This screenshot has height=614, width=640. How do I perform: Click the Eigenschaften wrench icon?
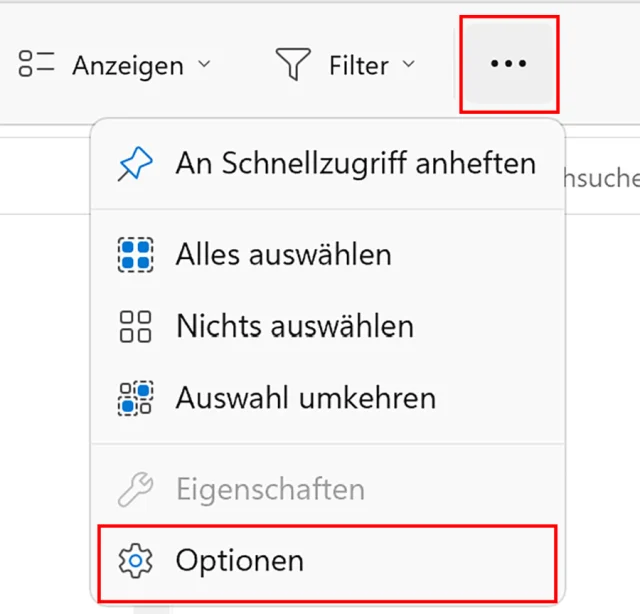pyautogui.click(x=135, y=489)
